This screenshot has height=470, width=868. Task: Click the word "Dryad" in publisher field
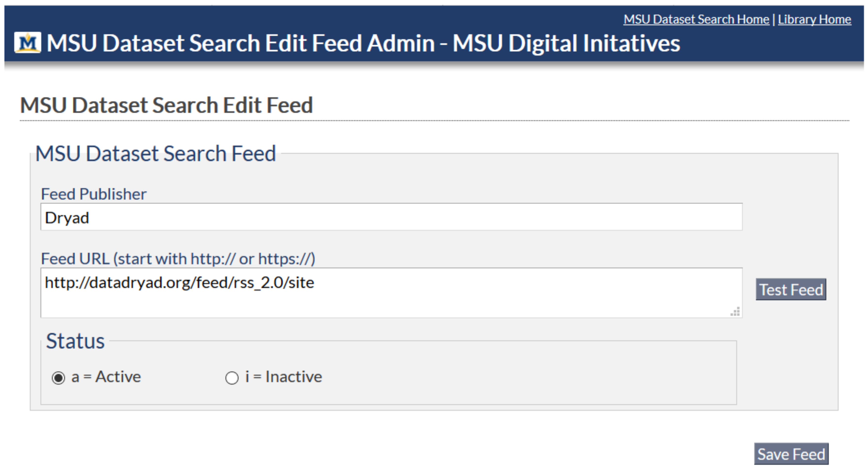(67, 218)
